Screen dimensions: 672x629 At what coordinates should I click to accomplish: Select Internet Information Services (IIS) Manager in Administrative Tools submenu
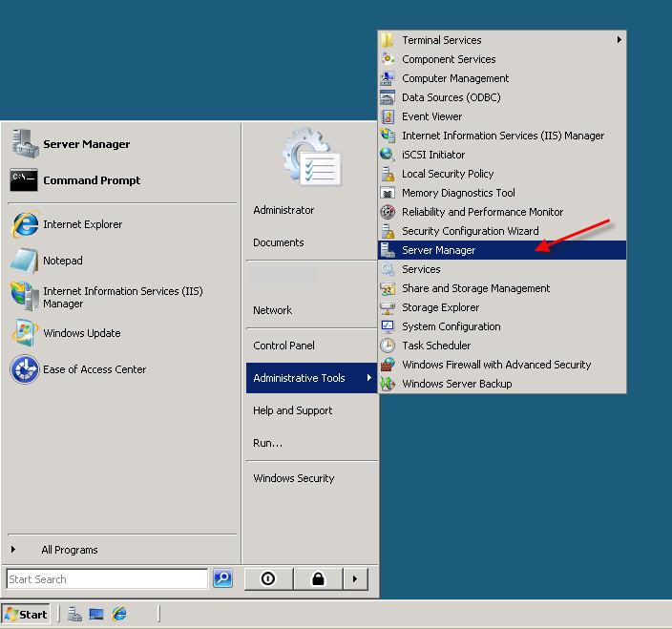pos(502,136)
